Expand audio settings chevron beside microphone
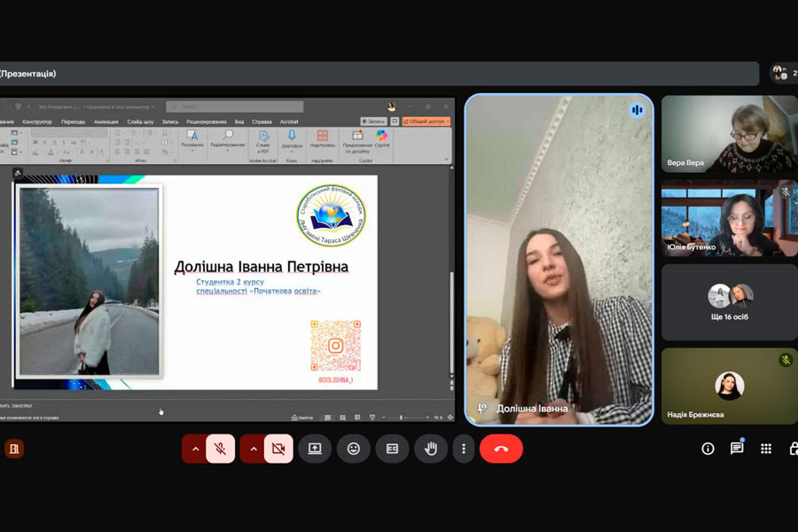This screenshot has width=798, height=532. click(195, 449)
